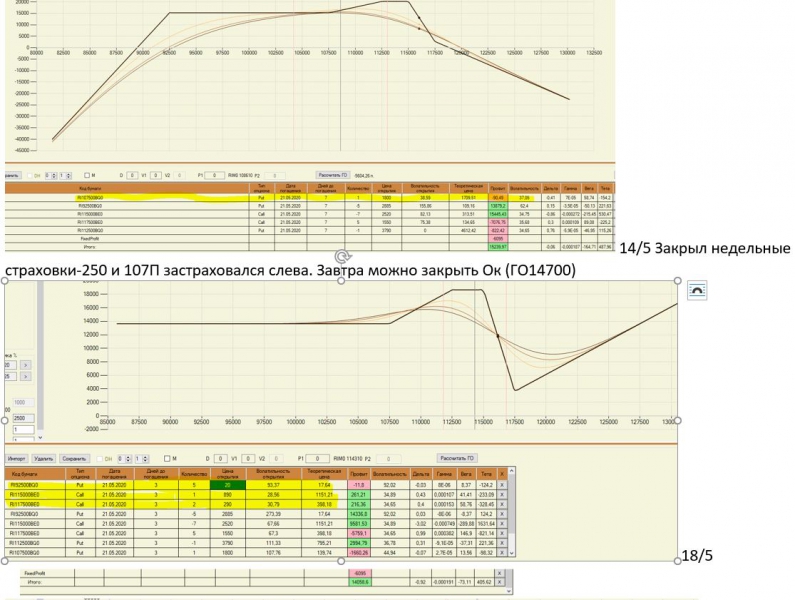Click the P1 input field in lower toolbar
This screenshot has width=795, height=600.
318,458
